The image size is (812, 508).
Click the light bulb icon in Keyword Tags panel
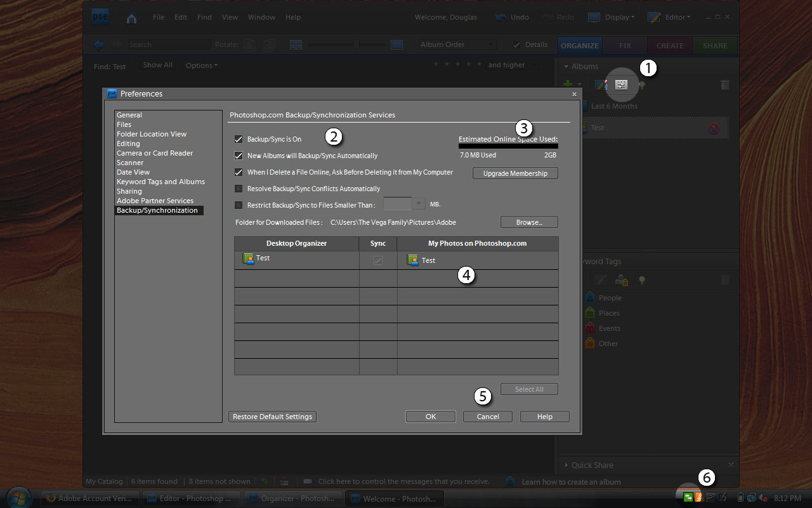coord(642,280)
